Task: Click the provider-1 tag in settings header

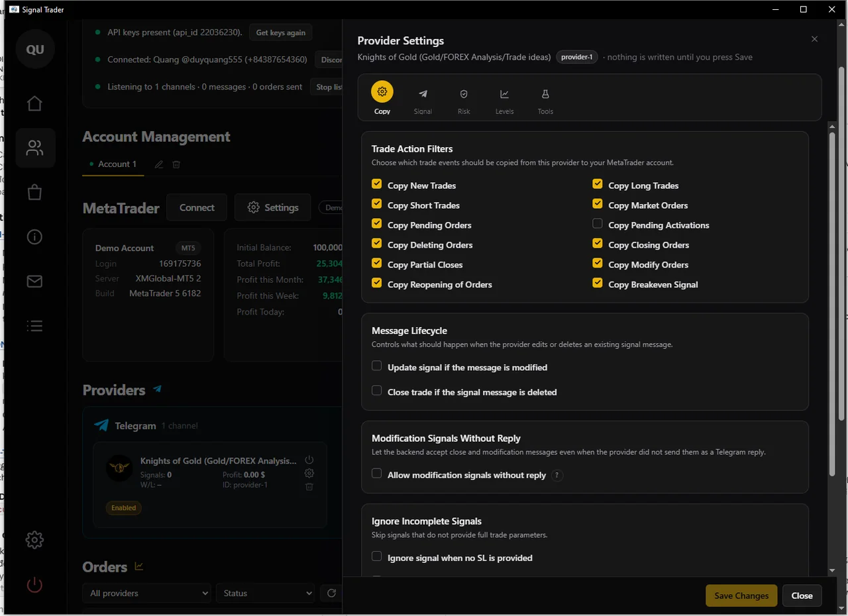Action: pyautogui.click(x=576, y=57)
